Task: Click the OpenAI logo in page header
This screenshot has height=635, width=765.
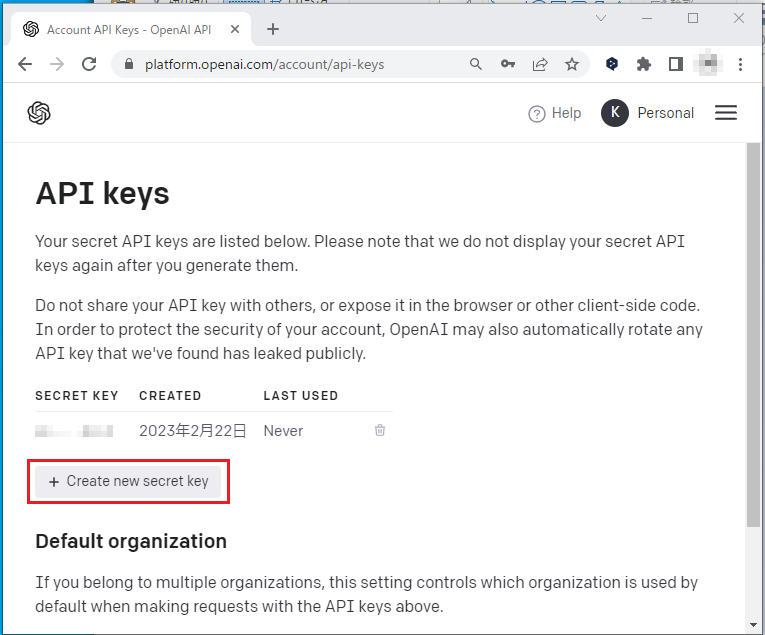Action: [39, 113]
